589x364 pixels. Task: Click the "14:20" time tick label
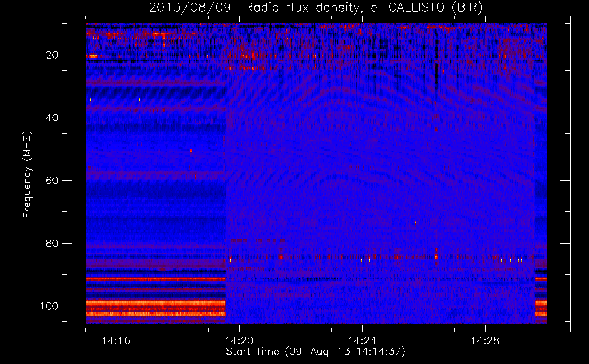point(239,341)
